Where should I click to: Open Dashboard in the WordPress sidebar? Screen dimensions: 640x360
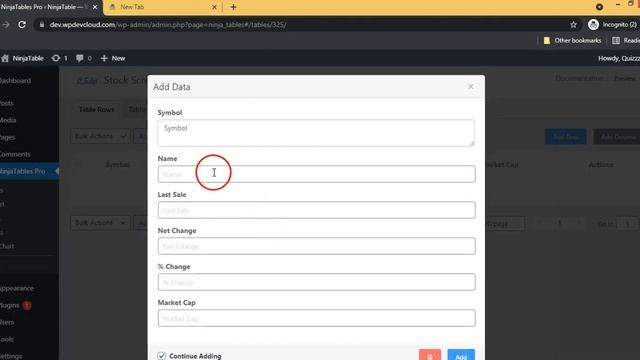click(x=15, y=81)
